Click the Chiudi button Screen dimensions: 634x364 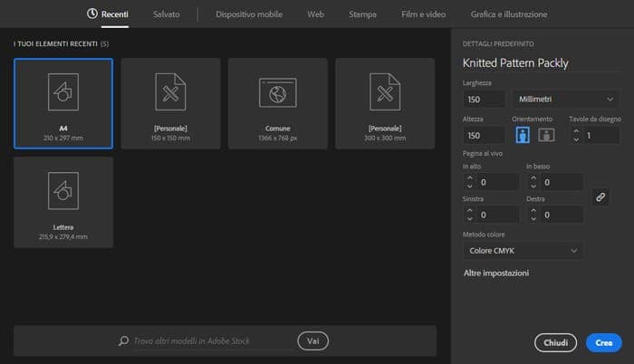coord(556,342)
